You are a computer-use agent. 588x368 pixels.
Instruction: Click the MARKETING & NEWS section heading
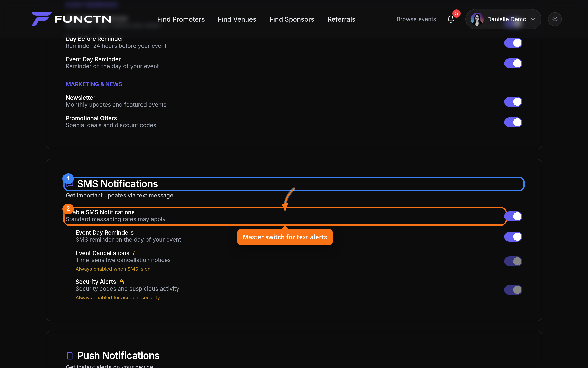tap(94, 84)
